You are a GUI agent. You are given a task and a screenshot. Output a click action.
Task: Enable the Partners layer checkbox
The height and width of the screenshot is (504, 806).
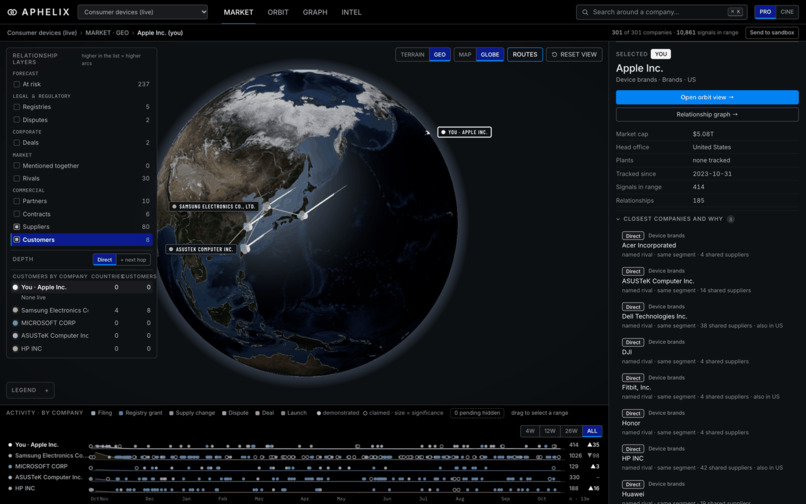(16, 201)
